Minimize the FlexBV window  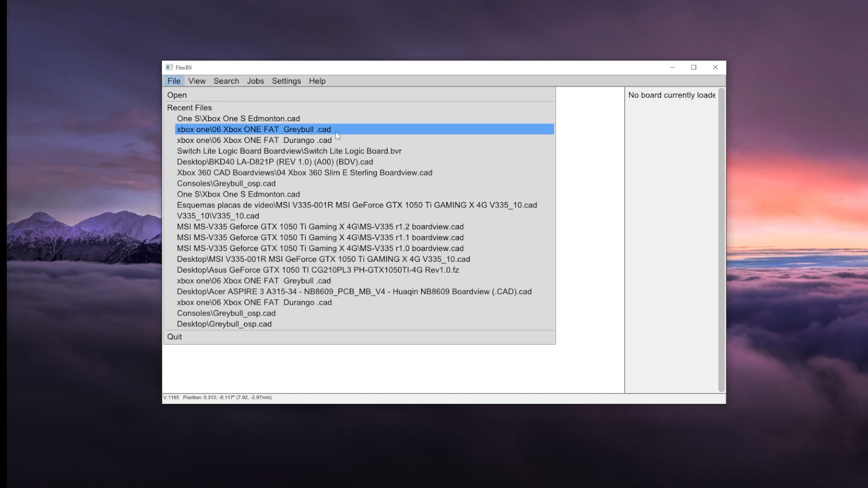coord(673,67)
